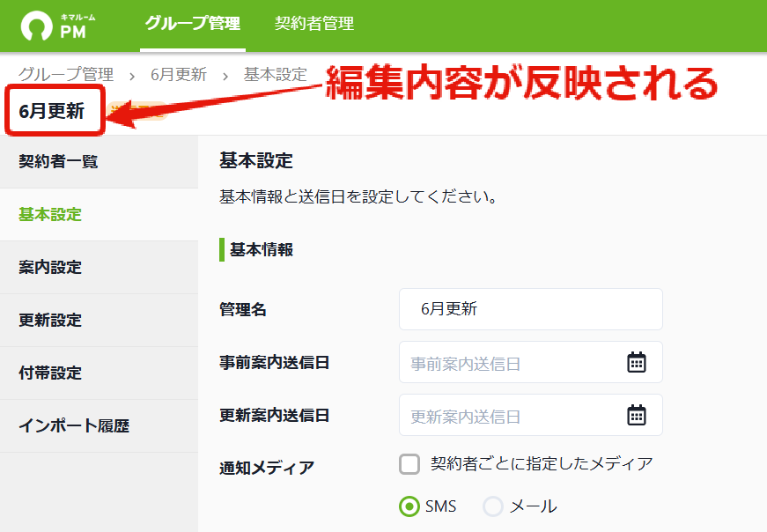This screenshot has width=767, height=532.
Task: Click グループ管理 breadcrumb link
Action: [66, 74]
